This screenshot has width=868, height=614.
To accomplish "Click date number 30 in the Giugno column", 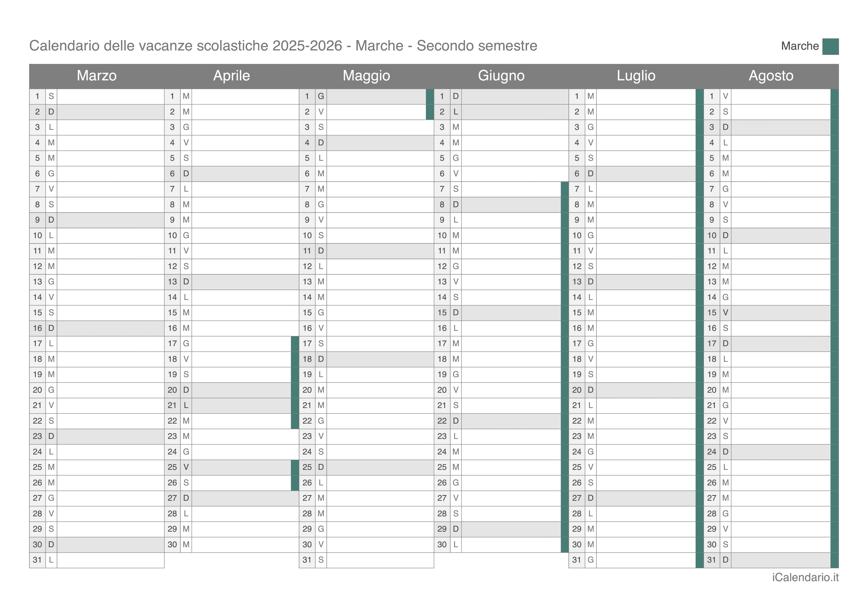I will click(442, 545).
